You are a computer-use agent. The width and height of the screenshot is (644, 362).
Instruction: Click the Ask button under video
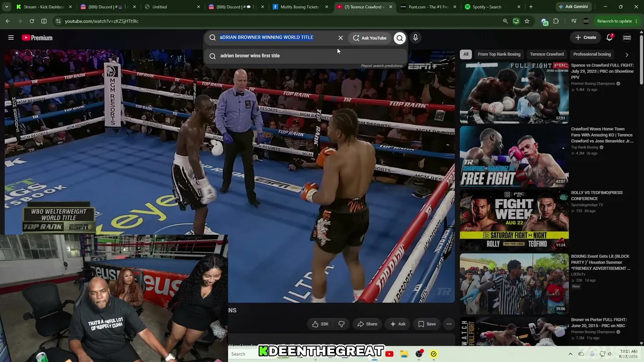[397, 324]
